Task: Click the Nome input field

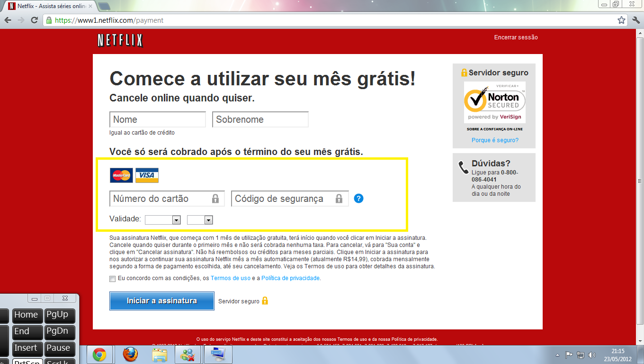Action: [158, 119]
